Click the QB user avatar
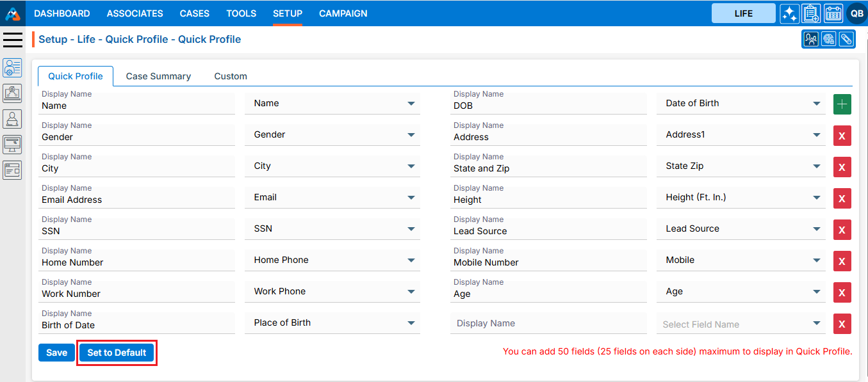 coord(856,13)
